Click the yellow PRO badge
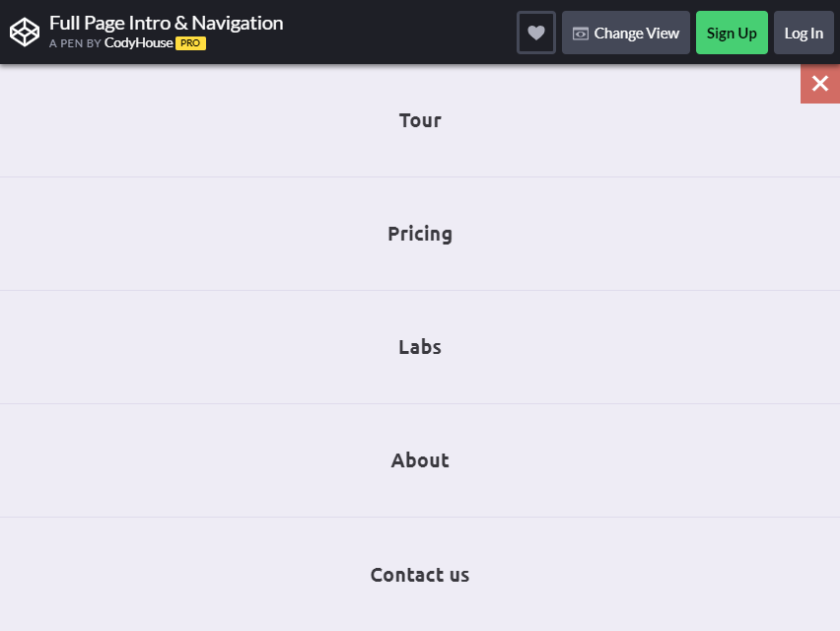Viewport: 840px width, 631px height. pos(190,43)
